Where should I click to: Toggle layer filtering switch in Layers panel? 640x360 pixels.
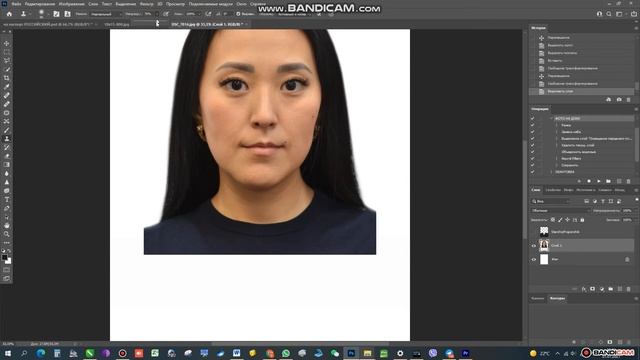point(636,200)
